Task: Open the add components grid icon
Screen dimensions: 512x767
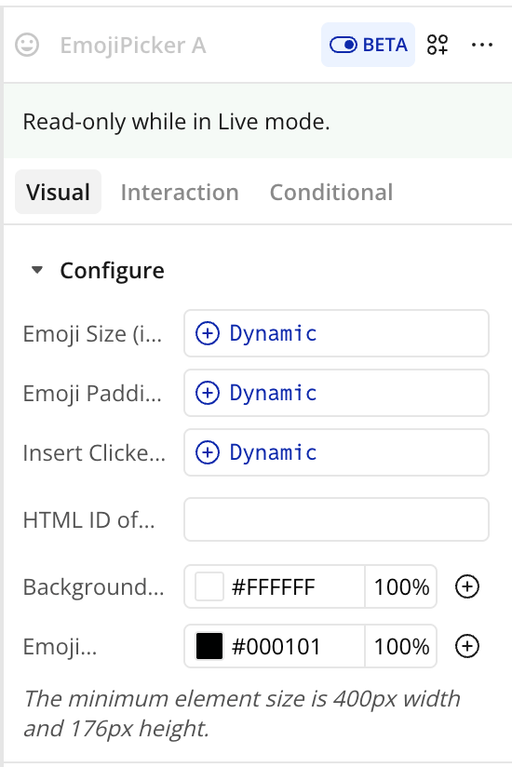Action: [x=437, y=45]
